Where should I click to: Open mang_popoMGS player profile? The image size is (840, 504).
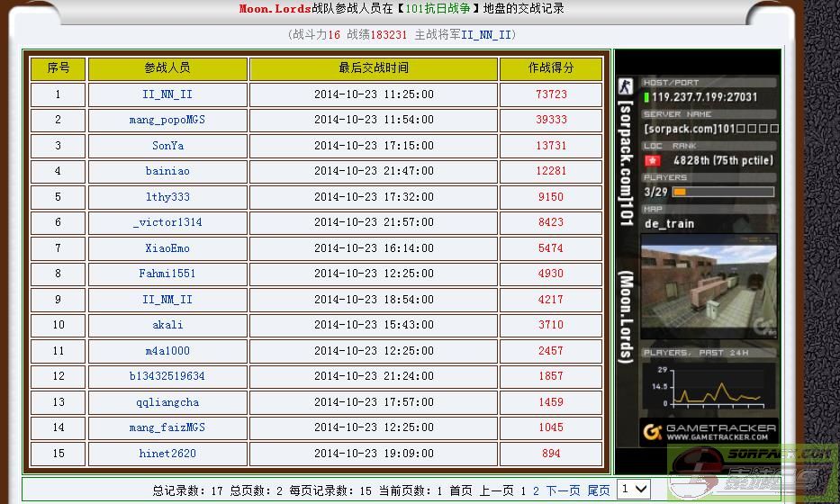pyautogui.click(x=167, y=120)
